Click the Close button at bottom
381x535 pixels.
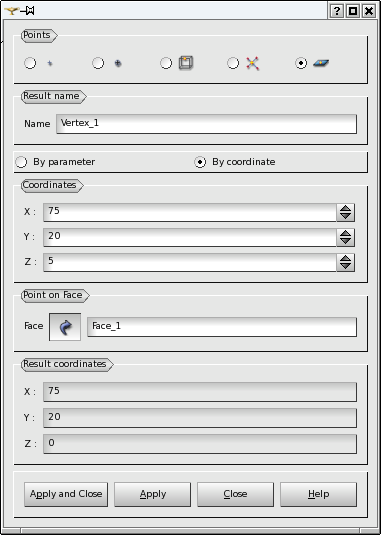pyautogui.click(x=235, y=494)
